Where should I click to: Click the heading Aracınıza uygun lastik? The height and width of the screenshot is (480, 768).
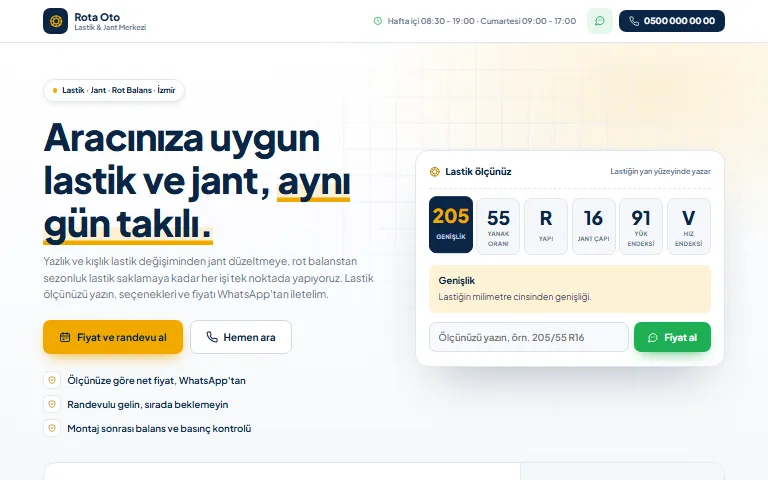pos(197,182)
